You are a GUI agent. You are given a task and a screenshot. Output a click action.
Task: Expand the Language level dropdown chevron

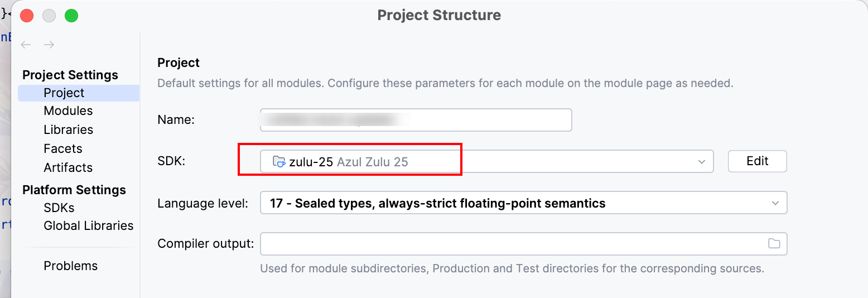[775, 203]
